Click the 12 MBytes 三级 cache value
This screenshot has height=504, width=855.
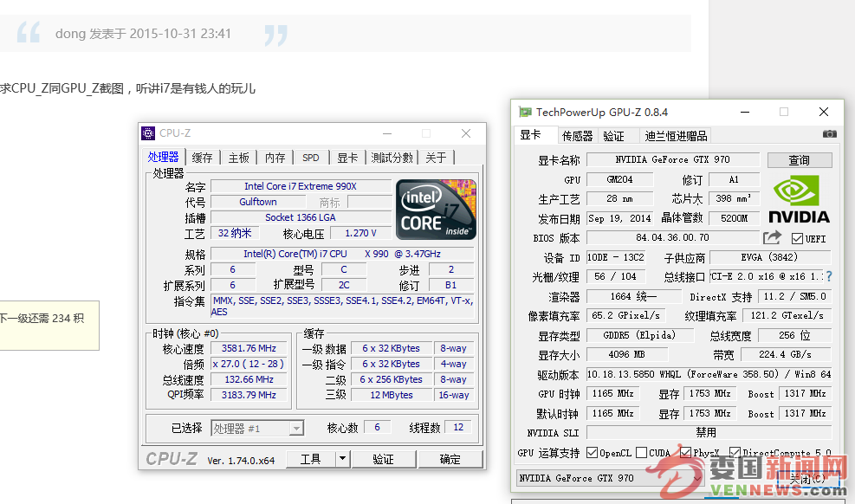click(391, 395)
